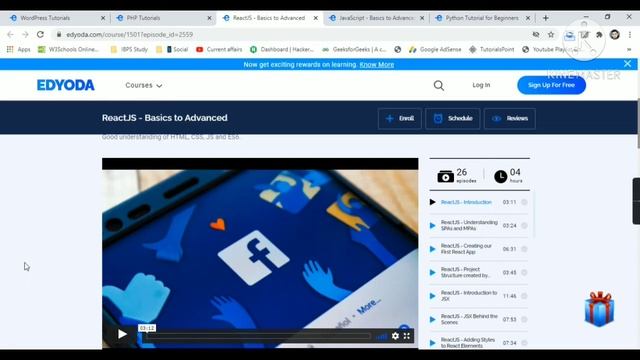Image resolution: width=640 pixels, height=360 pixels.
Task: Click the Enroll button
Action: tap(400, 118)
